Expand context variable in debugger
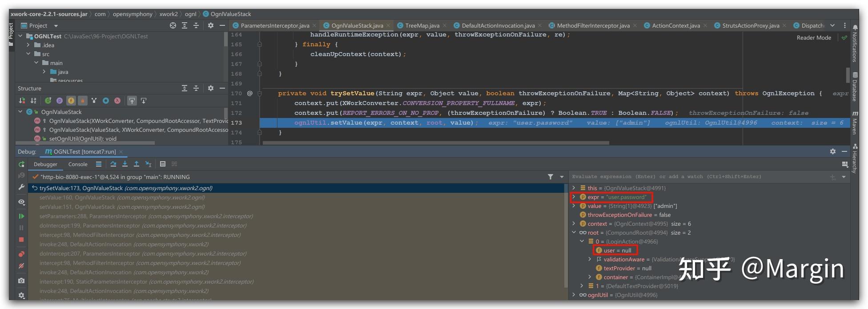The width and height of the screenshot is (868, 309). 574,224
